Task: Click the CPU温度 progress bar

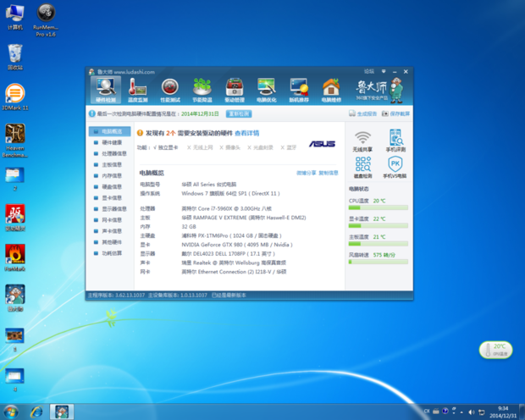Action: [379, 207]
